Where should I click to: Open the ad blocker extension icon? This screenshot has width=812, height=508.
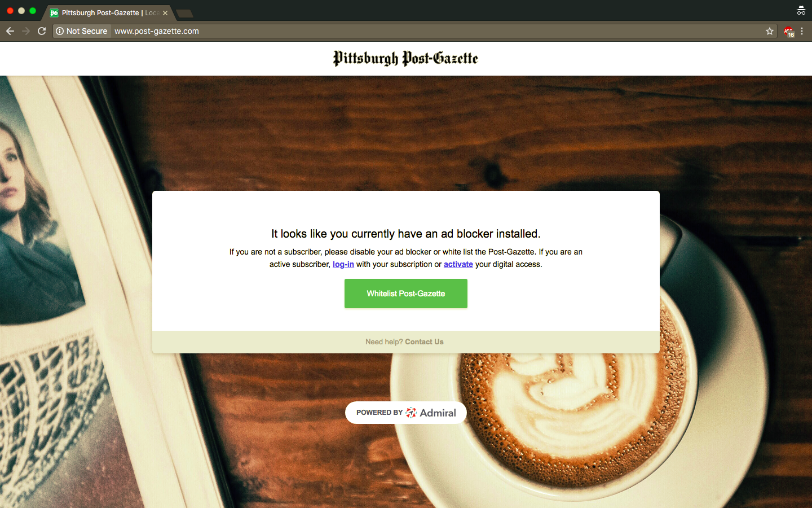click(x=788, y=32)
